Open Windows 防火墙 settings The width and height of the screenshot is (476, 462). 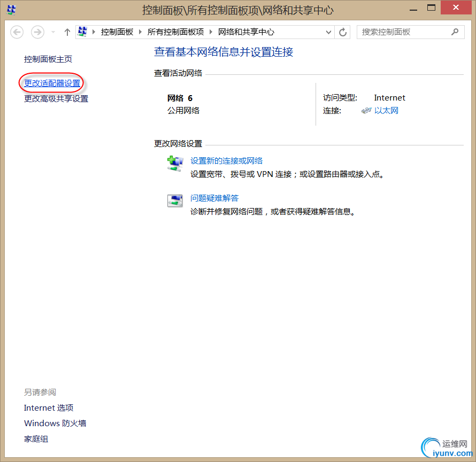[x=55, y=423]
